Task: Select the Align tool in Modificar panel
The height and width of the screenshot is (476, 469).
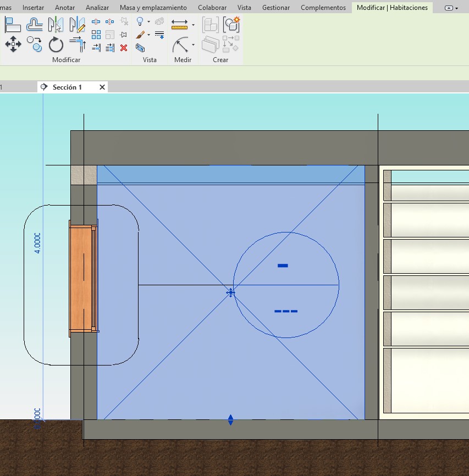Action: (x=13, y=25)
